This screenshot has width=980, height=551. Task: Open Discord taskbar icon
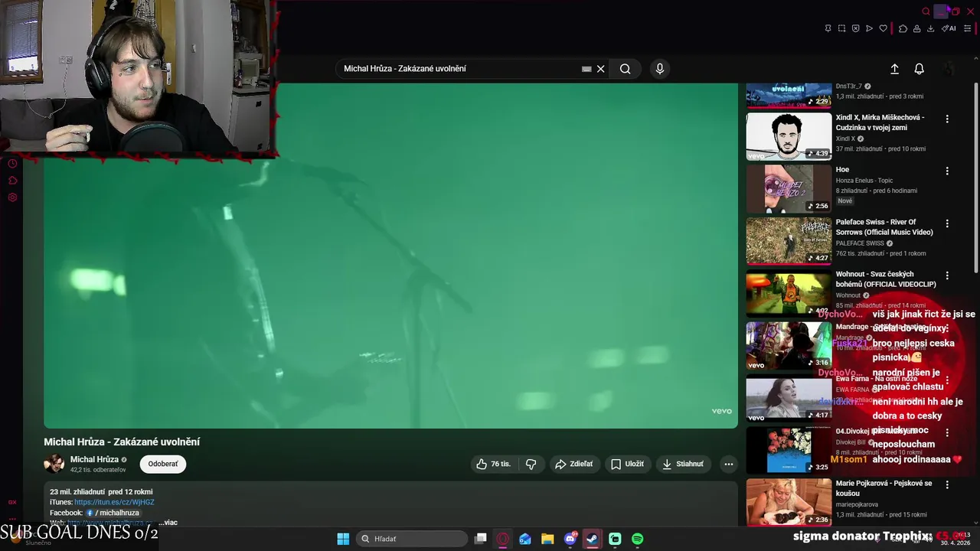tap(570, 539)
